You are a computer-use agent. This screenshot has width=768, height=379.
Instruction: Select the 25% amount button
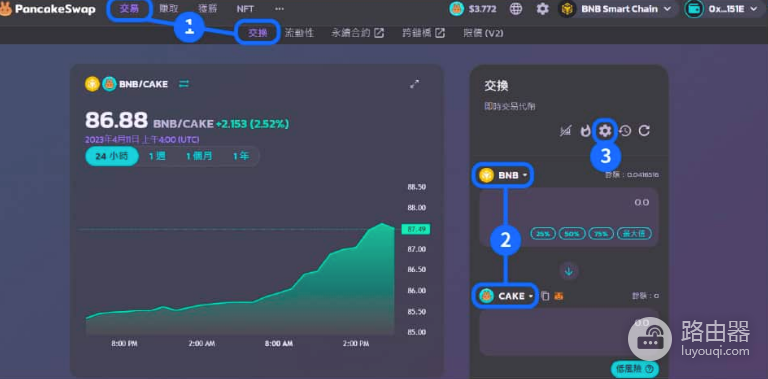(543, 234)
